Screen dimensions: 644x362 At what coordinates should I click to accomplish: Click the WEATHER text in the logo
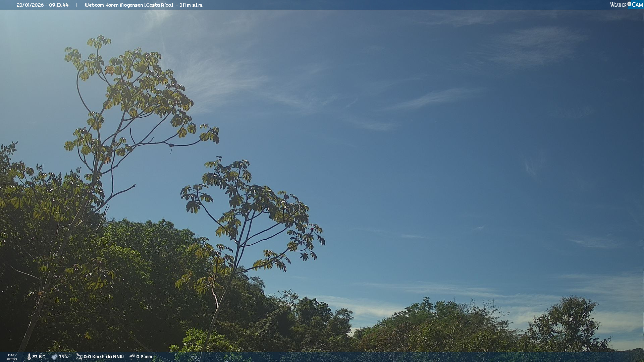click(x=618, y=5)
